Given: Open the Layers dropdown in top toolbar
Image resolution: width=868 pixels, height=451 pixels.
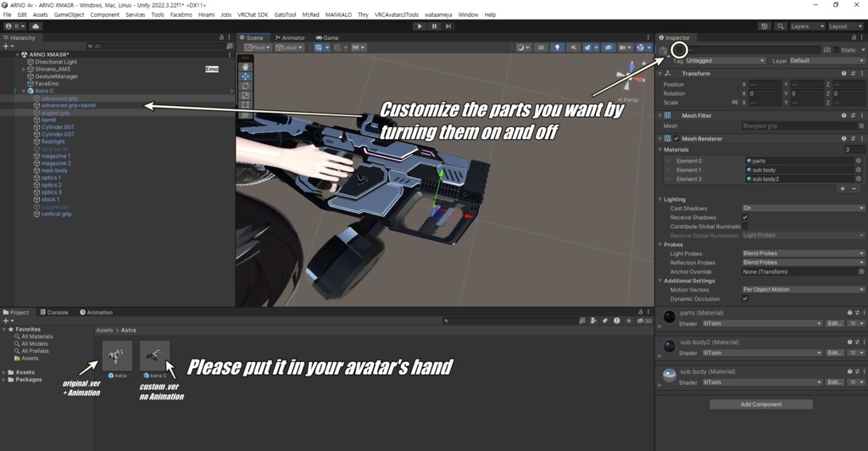Looking at the screenshot, I should 807,26.
